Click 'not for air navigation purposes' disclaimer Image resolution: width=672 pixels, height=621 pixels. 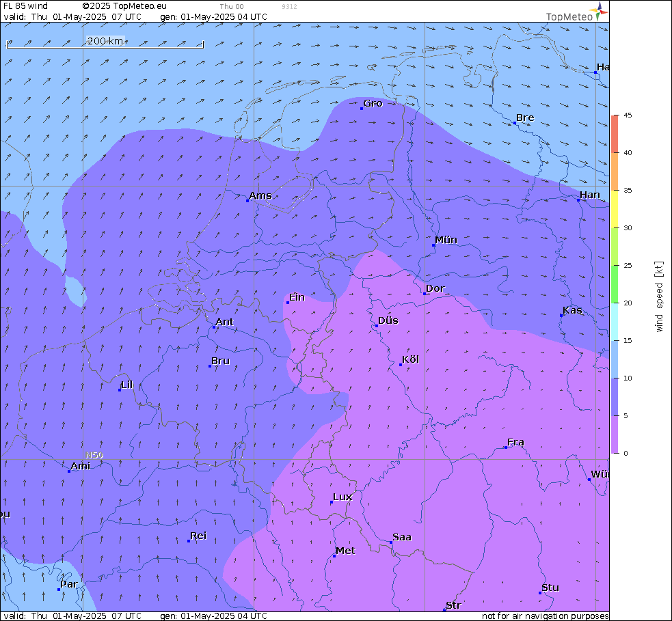[x=545, y=616]
